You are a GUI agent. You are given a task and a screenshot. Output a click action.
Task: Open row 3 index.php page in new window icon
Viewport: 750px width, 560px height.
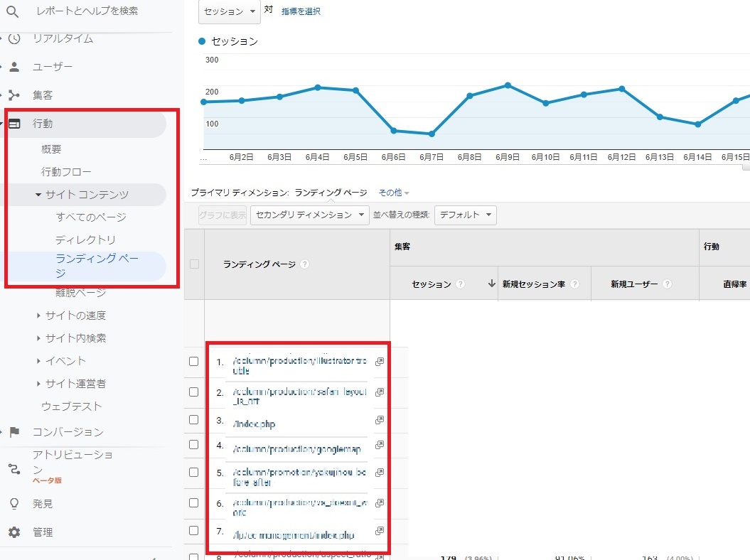tap(380, 420)
